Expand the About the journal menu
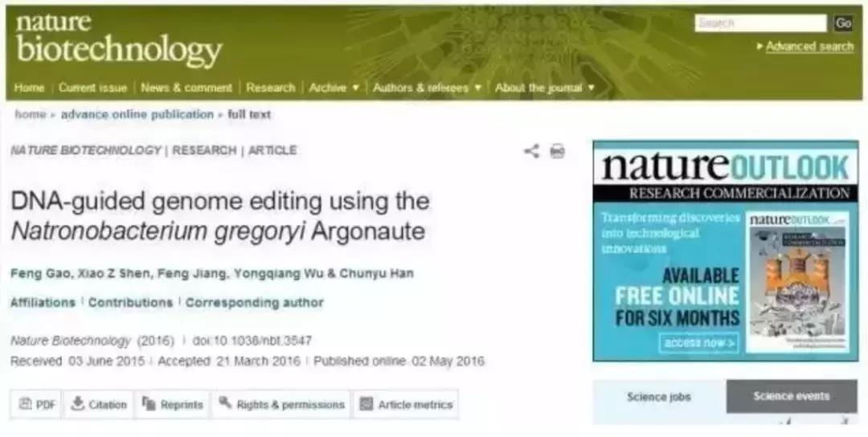Image resolution: width=868 pixels, height=437 pixels. tap(544, 88)
